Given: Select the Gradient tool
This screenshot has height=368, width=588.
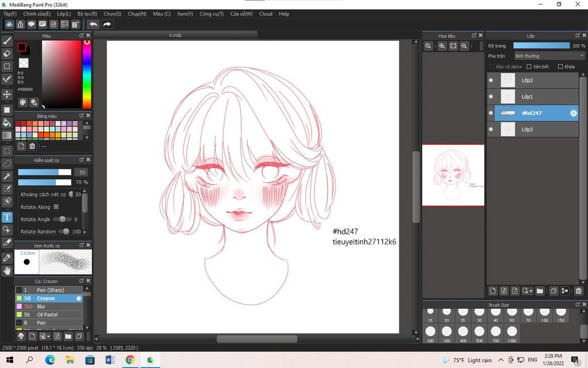Looking at the screenshot, I should click(x=7, y=135).
